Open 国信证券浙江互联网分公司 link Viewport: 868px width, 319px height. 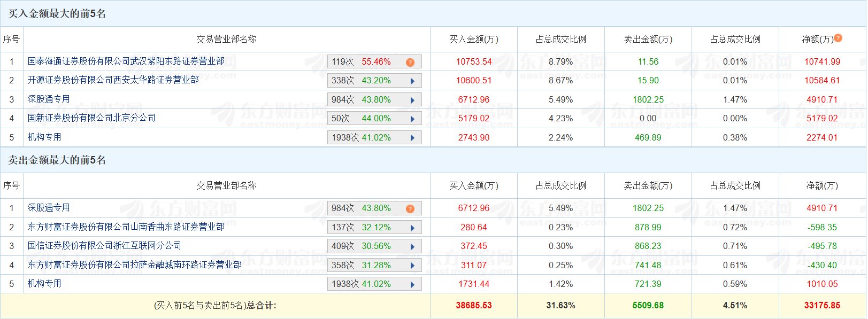coord(105,246)
